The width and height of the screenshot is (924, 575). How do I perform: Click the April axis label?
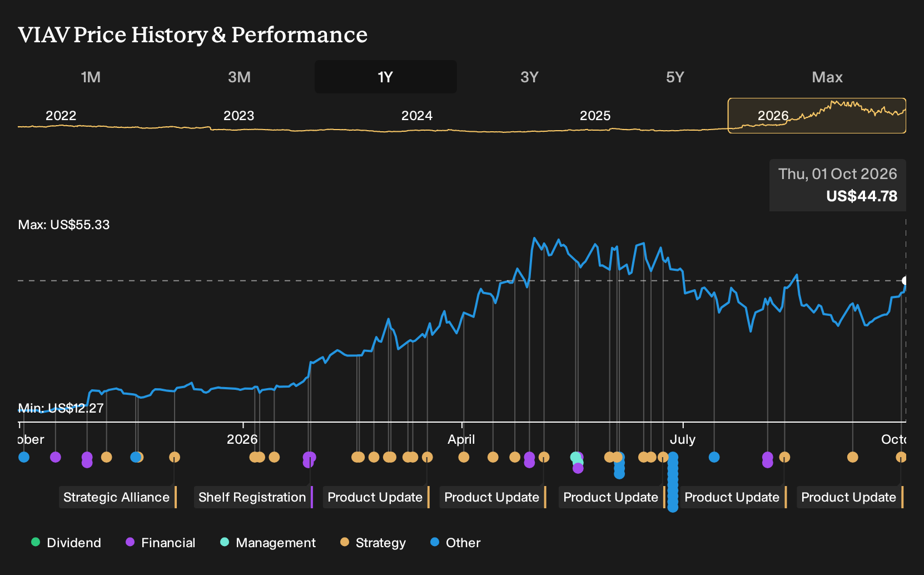[x=461, y=439]
